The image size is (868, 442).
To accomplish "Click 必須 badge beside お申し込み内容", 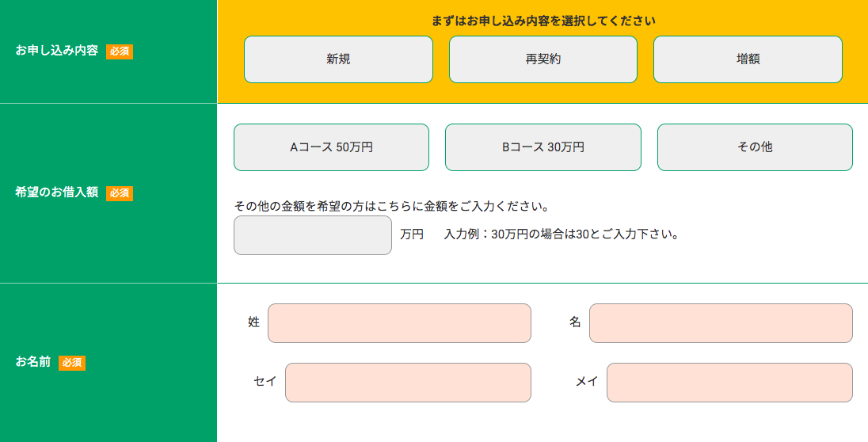I will pos(120,51).
